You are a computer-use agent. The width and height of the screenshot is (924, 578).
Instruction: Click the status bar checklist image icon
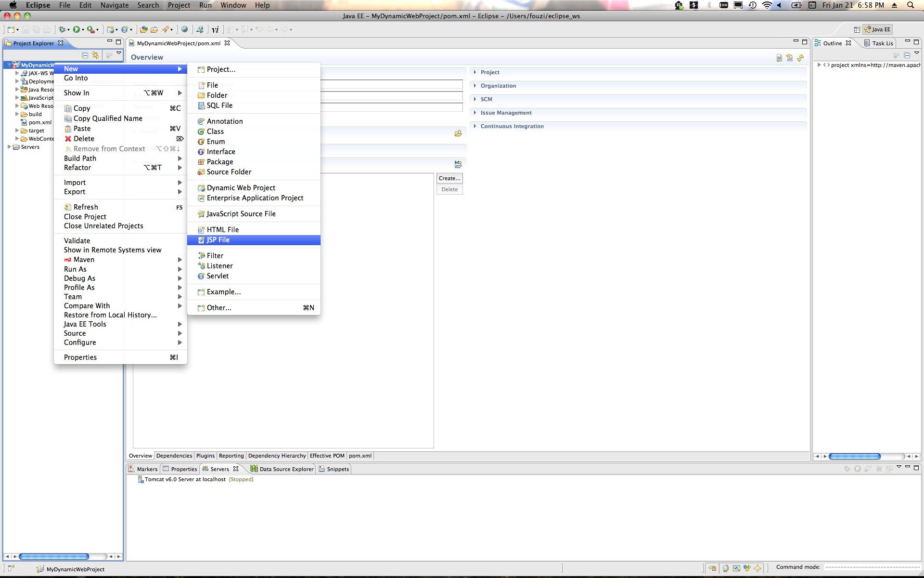pos(736,568)
